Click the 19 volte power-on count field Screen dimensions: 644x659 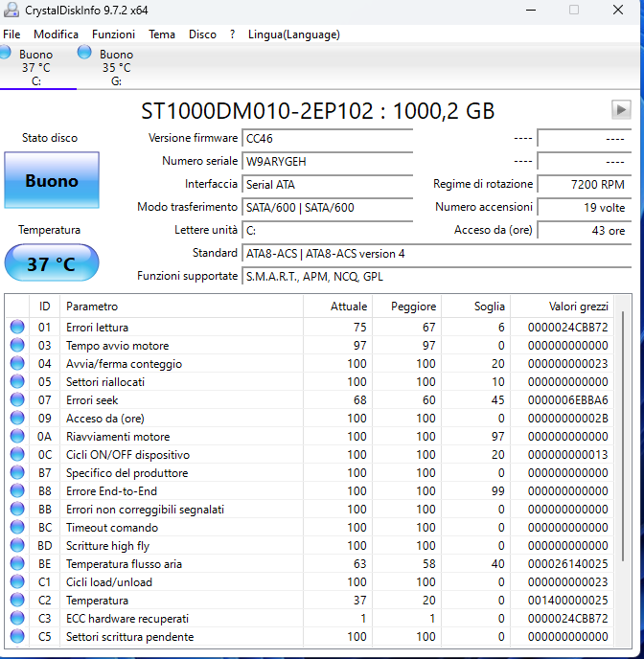click(x=585, y=208)
